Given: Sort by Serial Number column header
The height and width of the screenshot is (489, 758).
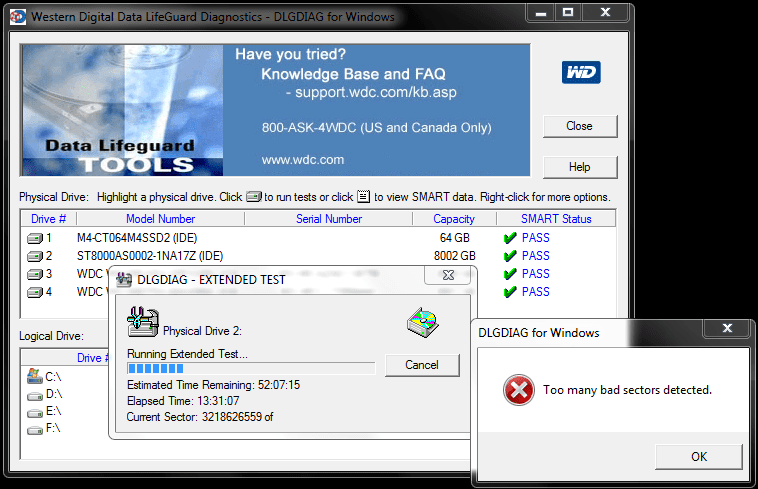Looking at the screenshot, I should point(329,219).
